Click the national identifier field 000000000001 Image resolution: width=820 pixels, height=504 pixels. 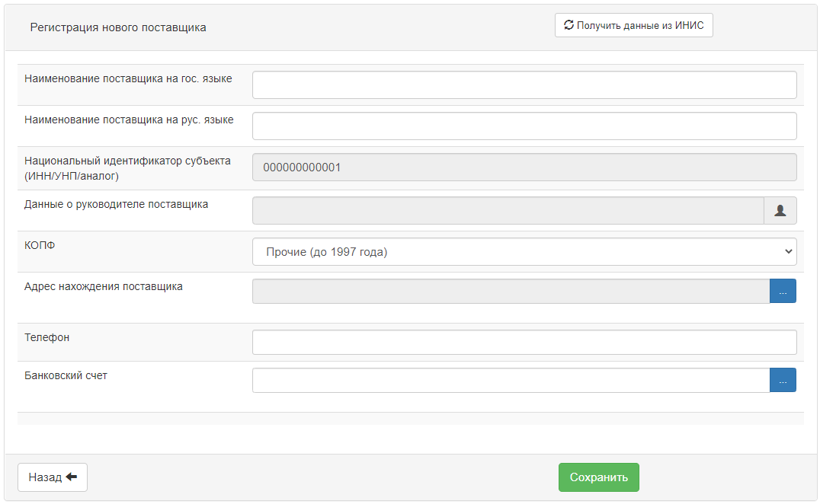click(524, 167)
